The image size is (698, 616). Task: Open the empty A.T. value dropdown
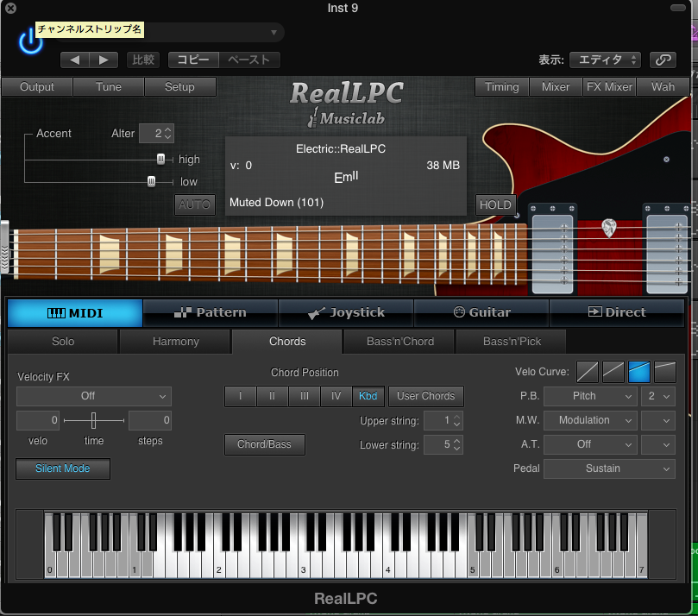click(658, 444)
